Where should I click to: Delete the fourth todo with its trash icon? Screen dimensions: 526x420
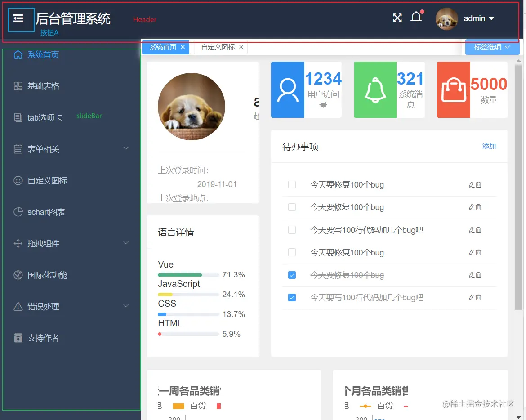pyautogui.click(x=479, y=253)
